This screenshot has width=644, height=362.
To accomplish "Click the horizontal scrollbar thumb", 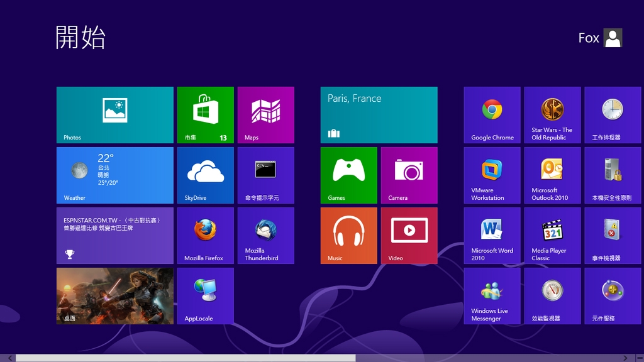I will tap(186, 358).
